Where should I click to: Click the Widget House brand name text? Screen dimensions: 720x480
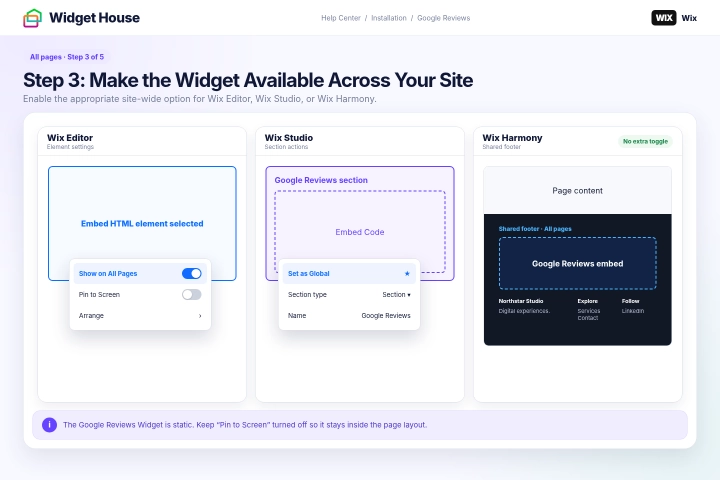click(95, 18)
